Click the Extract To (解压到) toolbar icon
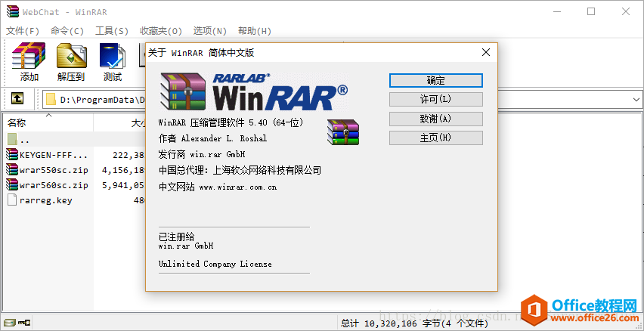644x331 pixels. (x=71, y=62)
